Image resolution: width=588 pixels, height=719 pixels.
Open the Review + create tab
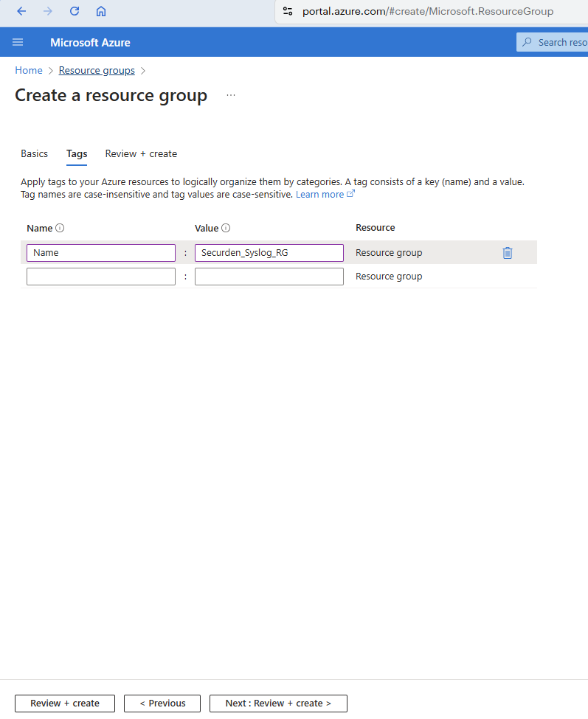tap(141, 153)
